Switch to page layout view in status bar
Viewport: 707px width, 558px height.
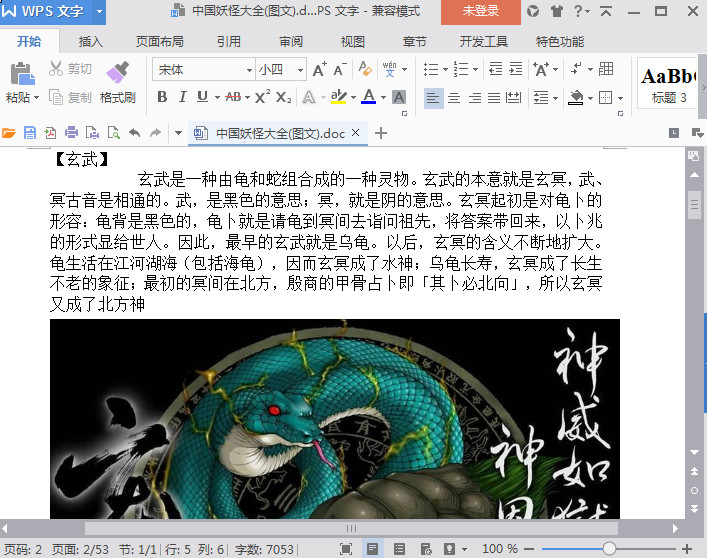372,549
